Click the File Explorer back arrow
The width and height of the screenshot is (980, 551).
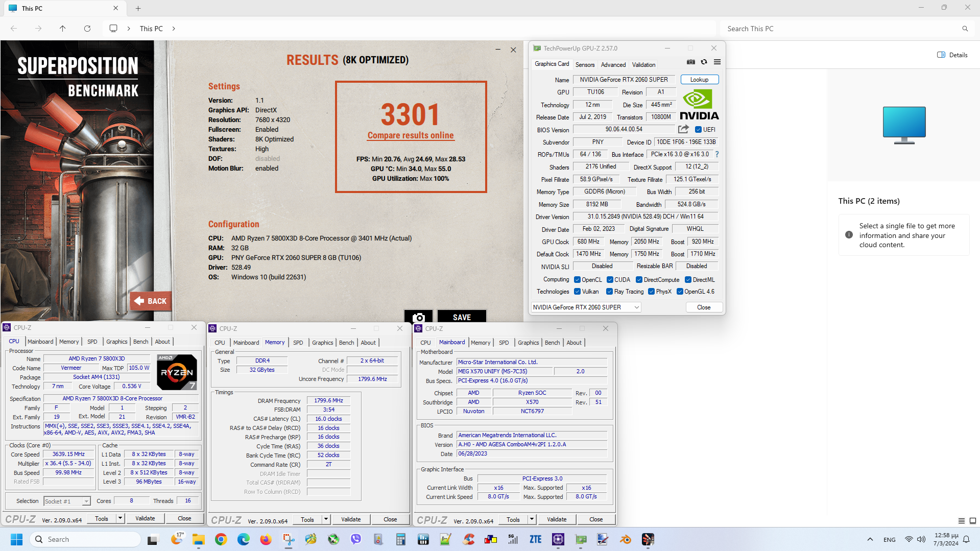14,29
